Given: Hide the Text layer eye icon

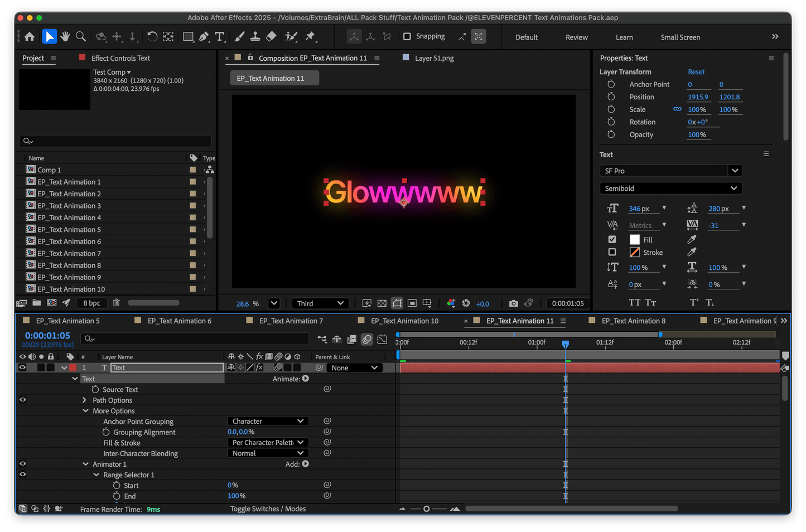Looking at the screenshot, I should click(x=22, y=367).
